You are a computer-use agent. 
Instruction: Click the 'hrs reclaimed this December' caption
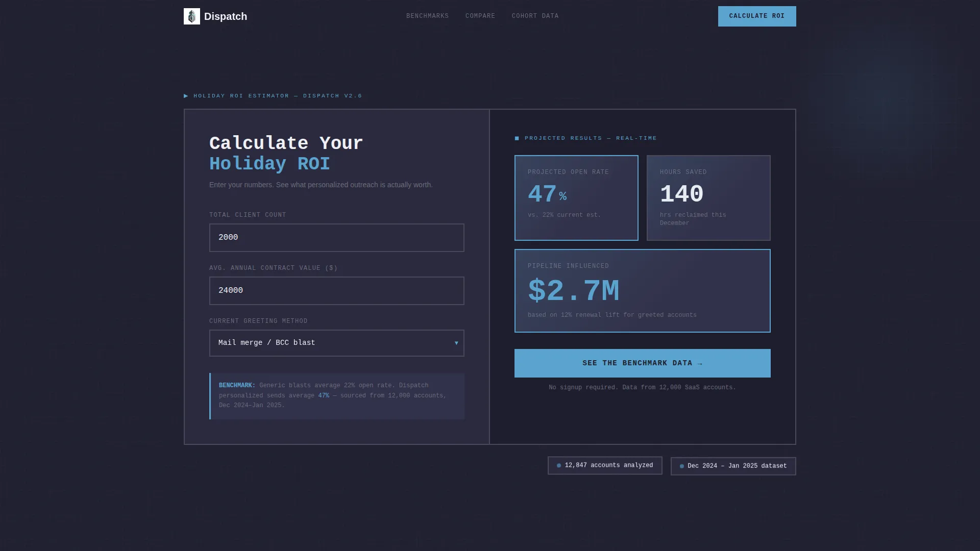[x=693, y=219]
